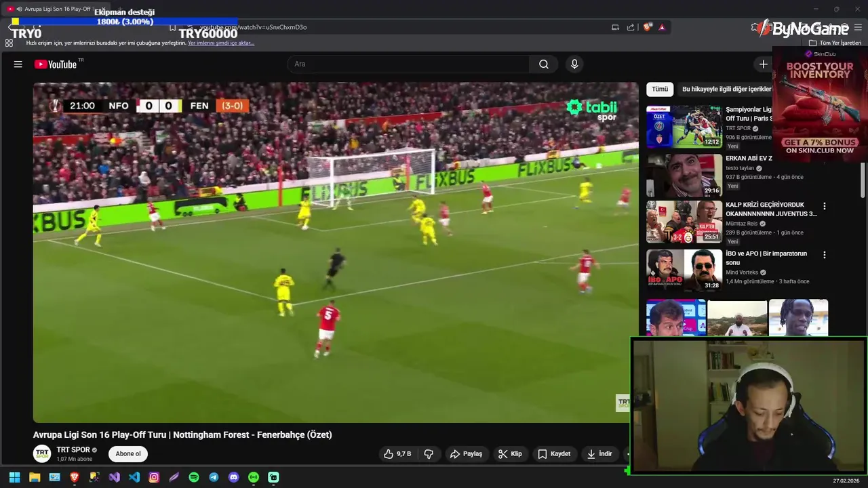Click the screen cast icon in address bar
This screenshot has height=488, width=868.
615,27
